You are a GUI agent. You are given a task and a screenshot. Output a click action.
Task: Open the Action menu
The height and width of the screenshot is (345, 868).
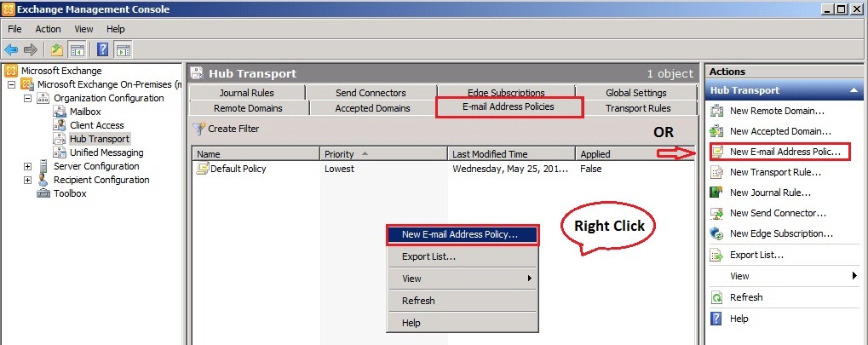(x=49, y=29)
